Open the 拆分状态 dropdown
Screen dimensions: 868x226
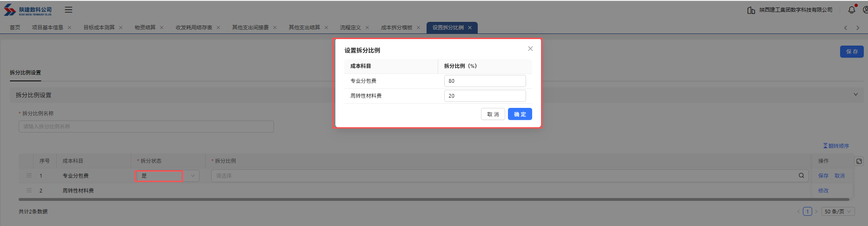(167, 176)
